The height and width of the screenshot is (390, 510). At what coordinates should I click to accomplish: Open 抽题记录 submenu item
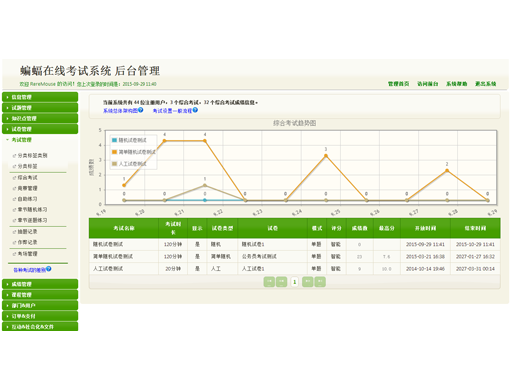click(x=27, y=231)
